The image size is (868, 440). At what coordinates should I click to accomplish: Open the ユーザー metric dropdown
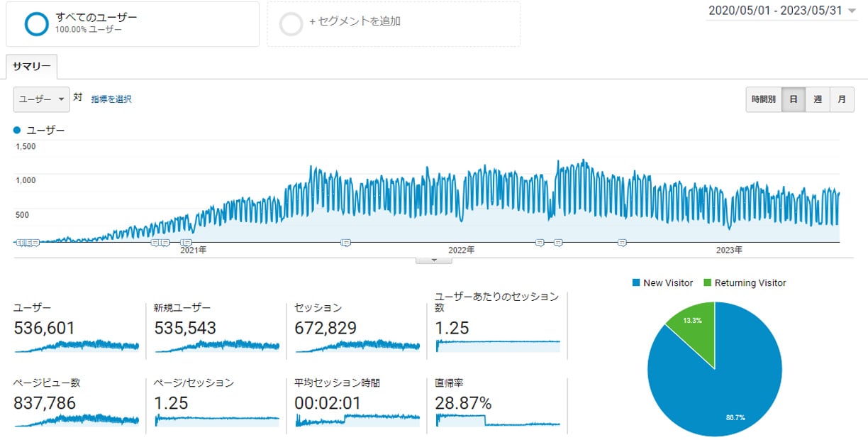(x=40, y=99)
